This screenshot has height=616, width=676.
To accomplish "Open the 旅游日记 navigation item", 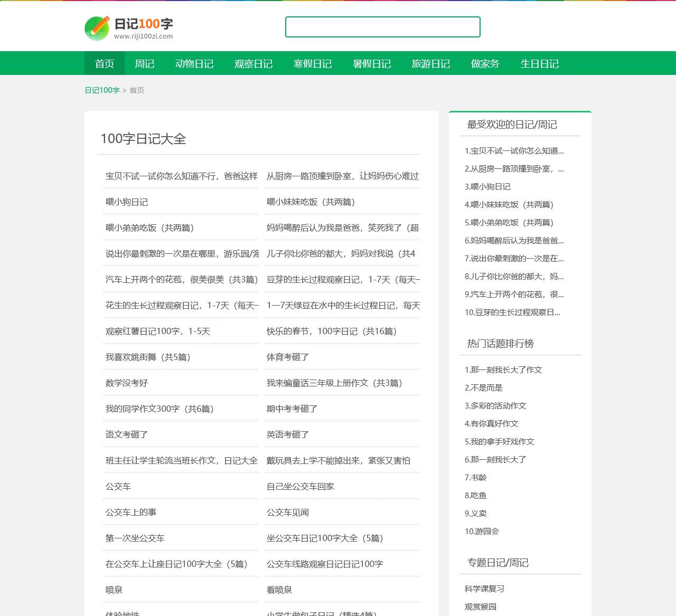I will 430,63.
